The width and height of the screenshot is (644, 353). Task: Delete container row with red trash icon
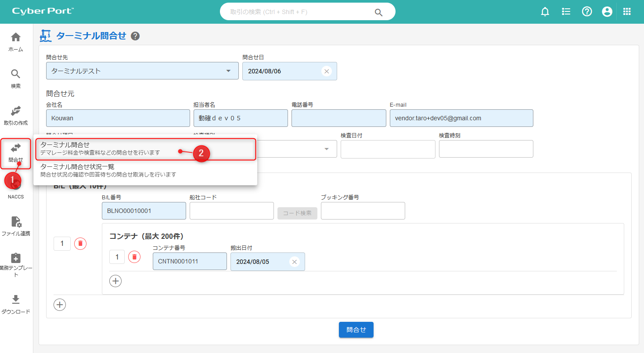pos(134,257)
